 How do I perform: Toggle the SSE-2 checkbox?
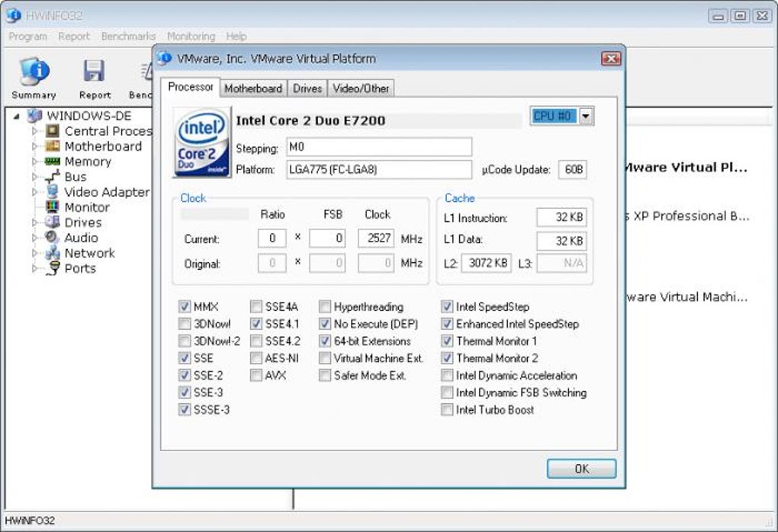pyautogui.click(x=185, y=375)
